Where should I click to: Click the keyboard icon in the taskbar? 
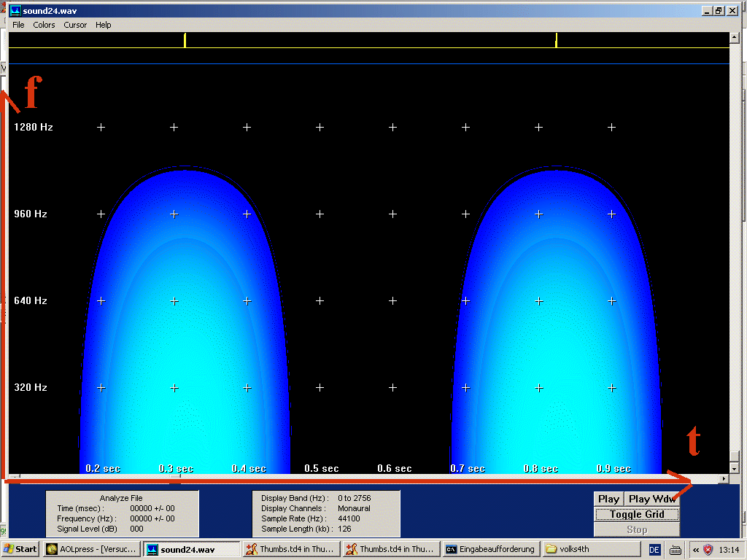tap(676, 549)
